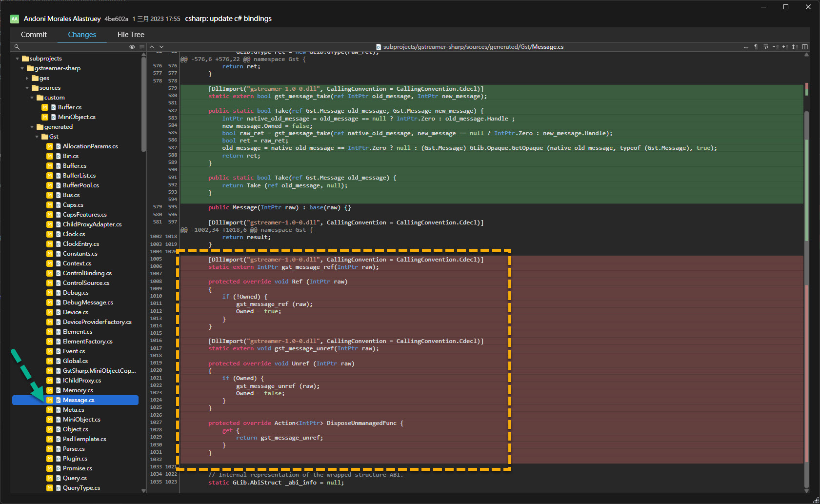Collapse the subprojects folder

[18, 59]
